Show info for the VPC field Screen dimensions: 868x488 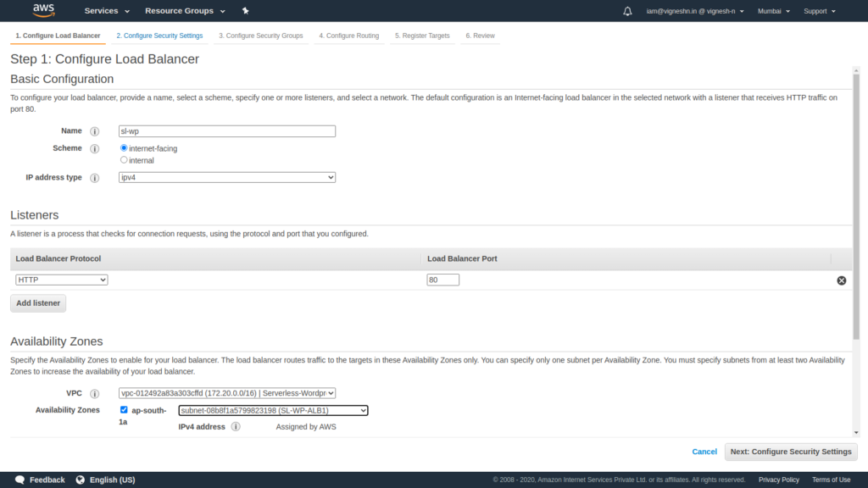pos(95,394)
